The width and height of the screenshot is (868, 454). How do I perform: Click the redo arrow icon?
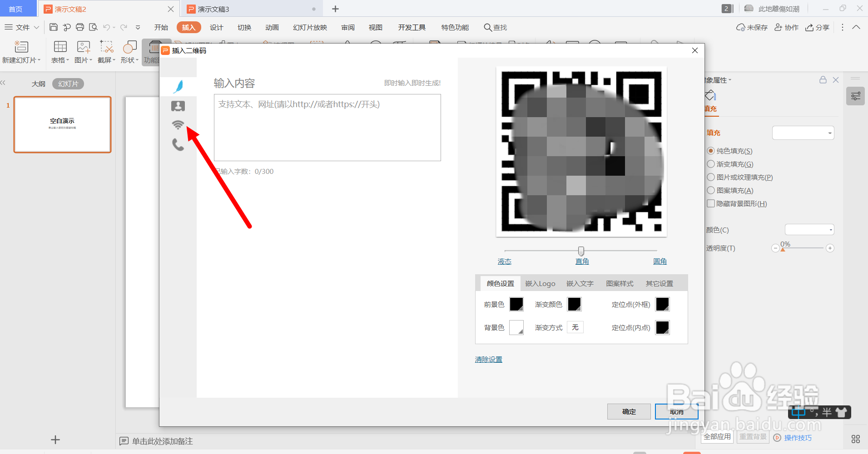point(124,27)
